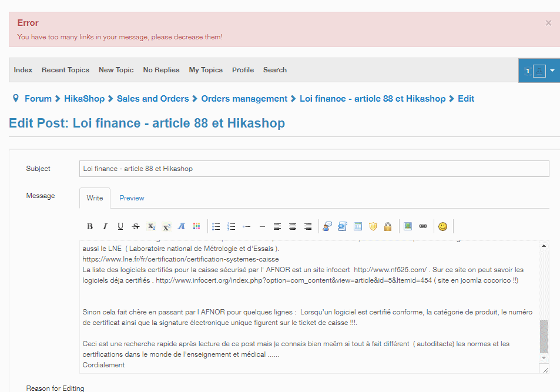Insert a list item
Image resolution: width=560 pixels, height=392 pixels.
pyautogui.click(x=246, y=226)
